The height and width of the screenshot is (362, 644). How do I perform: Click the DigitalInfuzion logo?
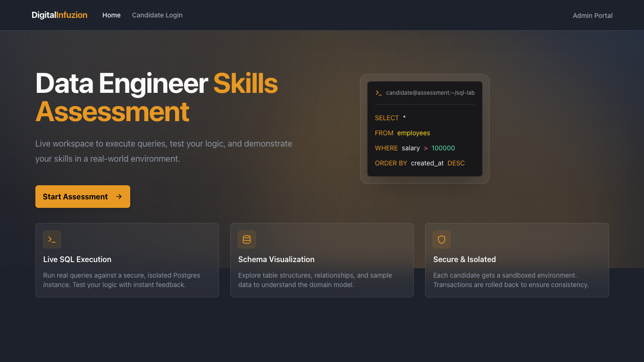click(x=59, y=15)
